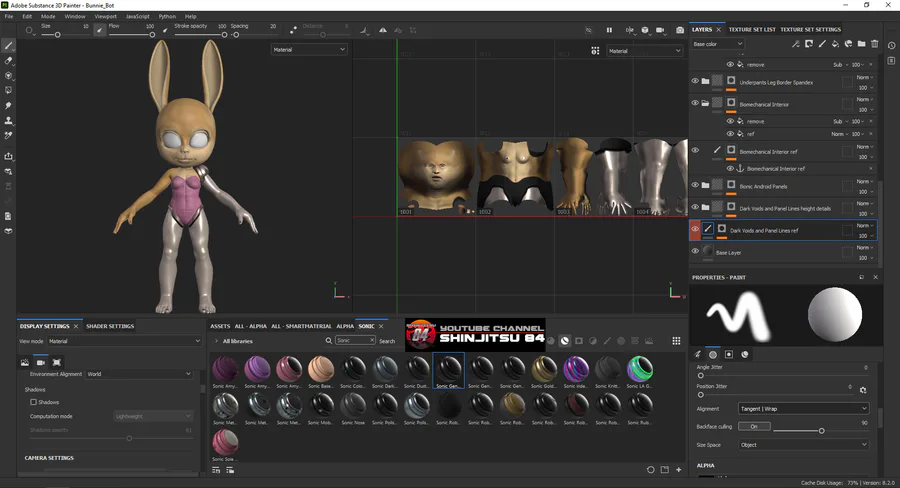Select the Sonic Gold material thumbnail

tap(544, 371)
